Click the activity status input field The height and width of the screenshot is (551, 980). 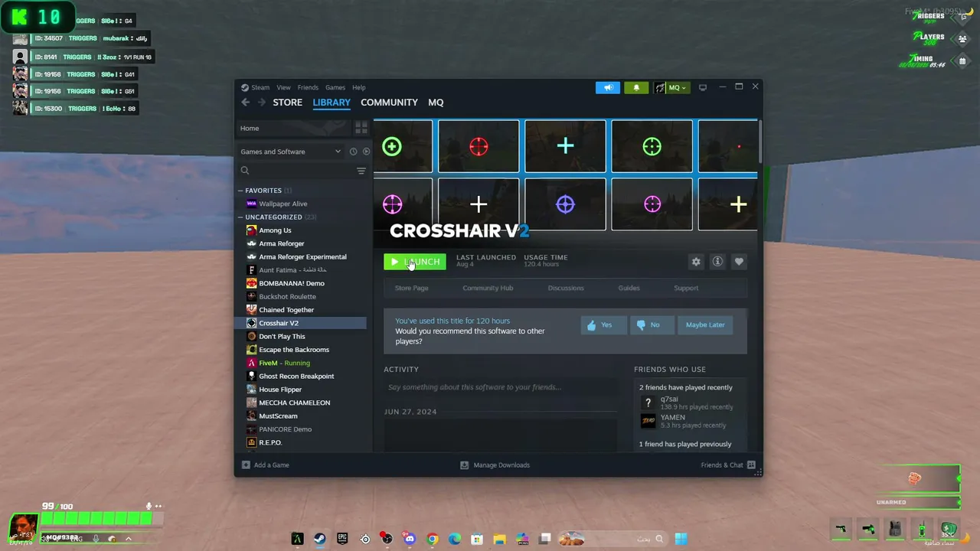coord(500,387)
